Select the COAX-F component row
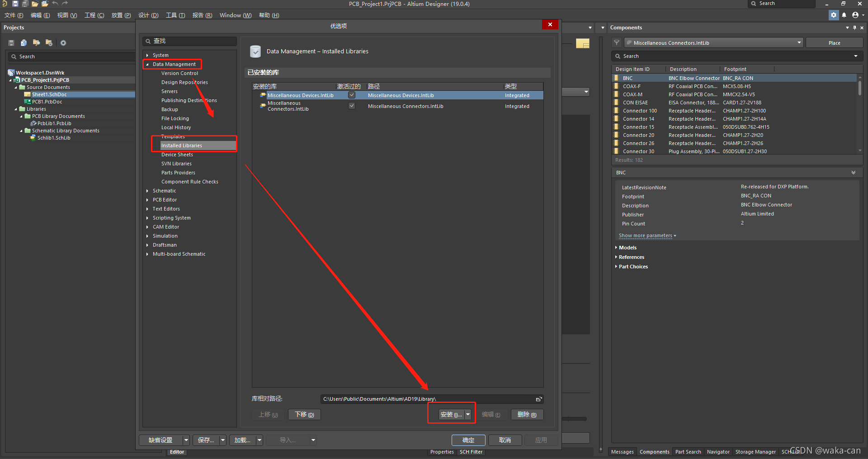The image size is (868, 459). tap(735, 86)
